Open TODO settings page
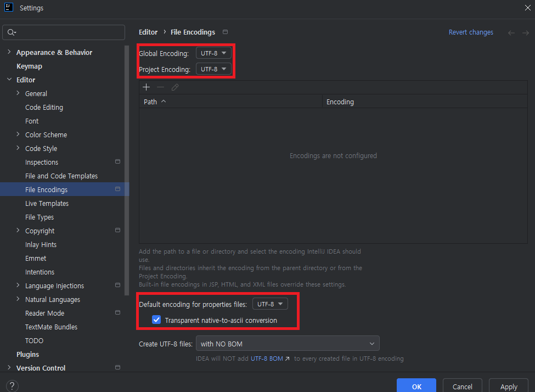535x392 pixels. 34,340
